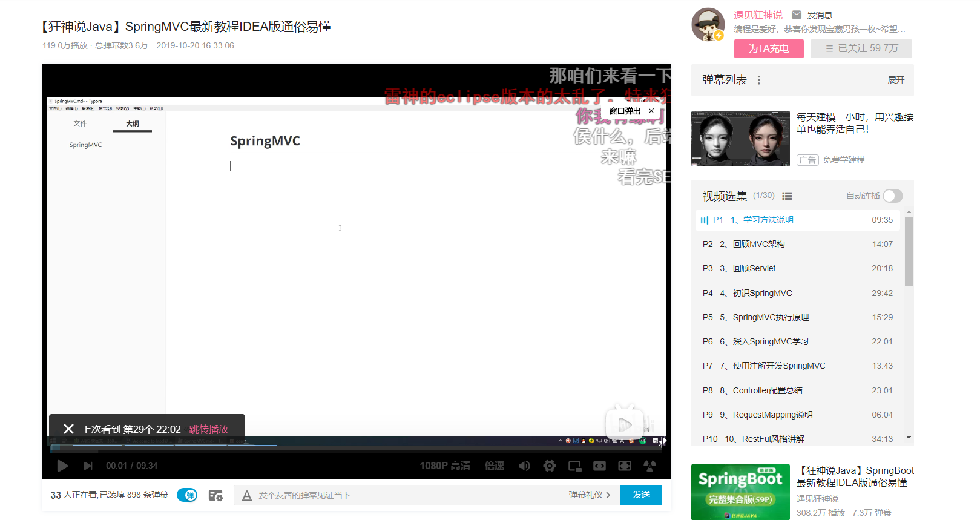Select episode P7 使用注解开发SpringMVC
Image resolution: width=980 pixels, height=520 pixels.
click(798, 366)
